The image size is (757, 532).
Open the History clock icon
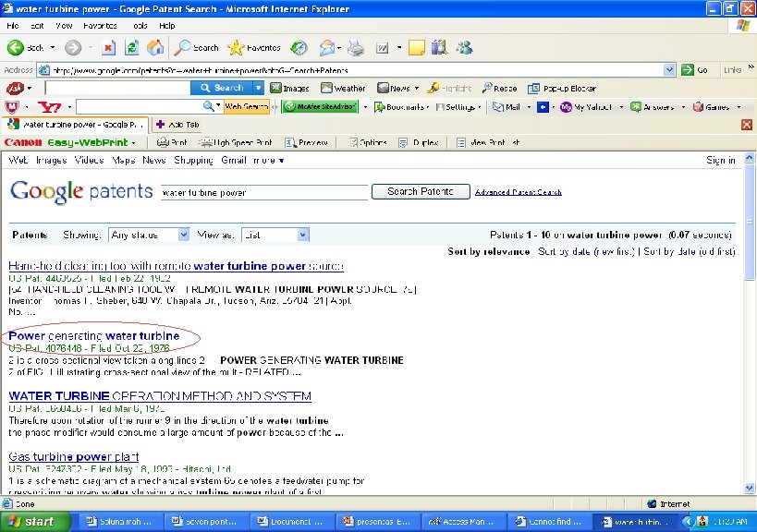(299, 47)
